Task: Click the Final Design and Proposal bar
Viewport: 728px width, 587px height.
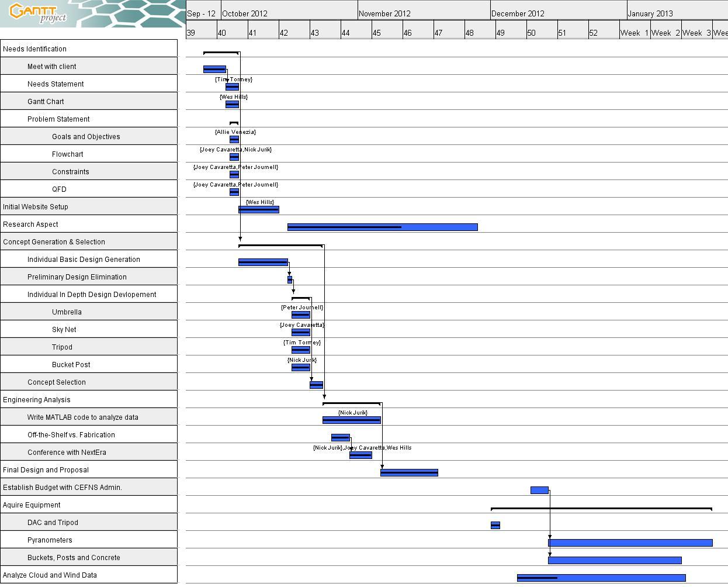Action: pos(409,472)
